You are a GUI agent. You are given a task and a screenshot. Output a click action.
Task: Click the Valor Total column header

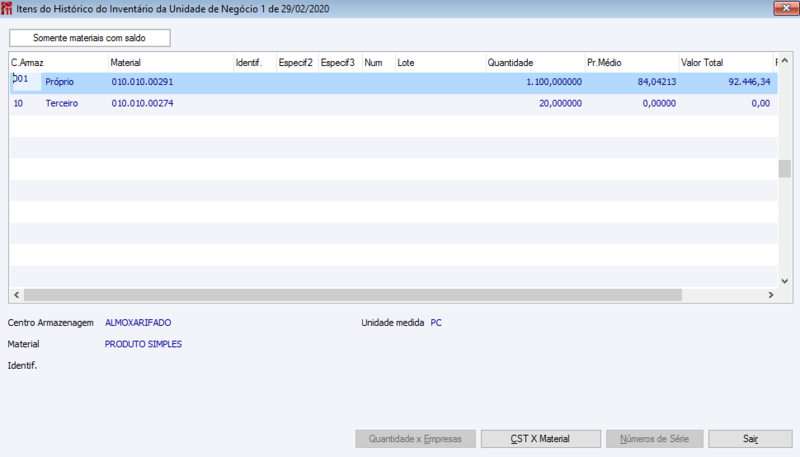point(726,63)
